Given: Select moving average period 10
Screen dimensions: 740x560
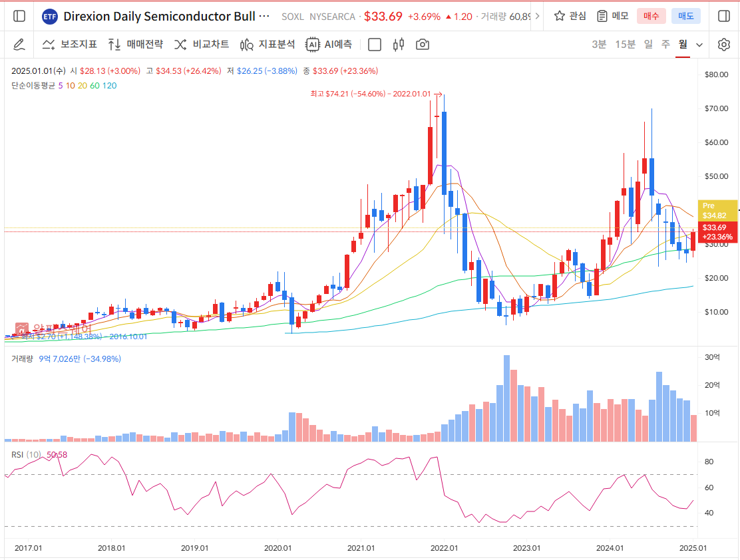Looking at the screenshot, I should [71, 85].
